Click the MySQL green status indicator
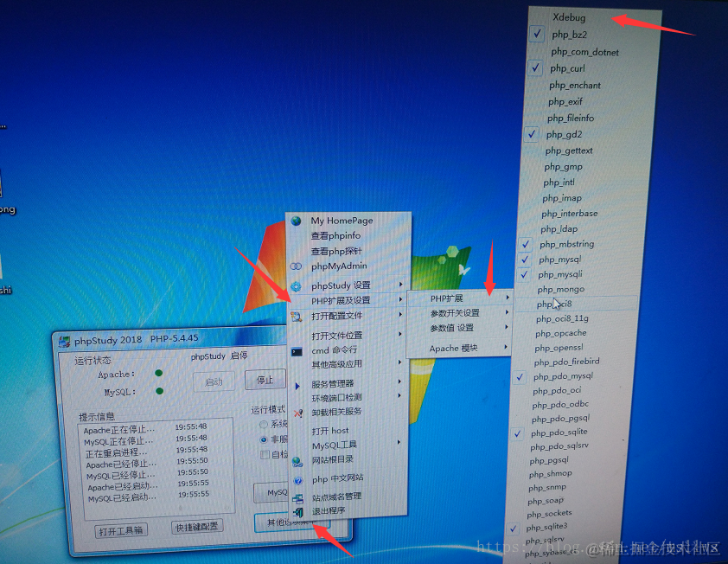Screen dimensions: 728x564 pyautogui.click(x=160, y=391)
